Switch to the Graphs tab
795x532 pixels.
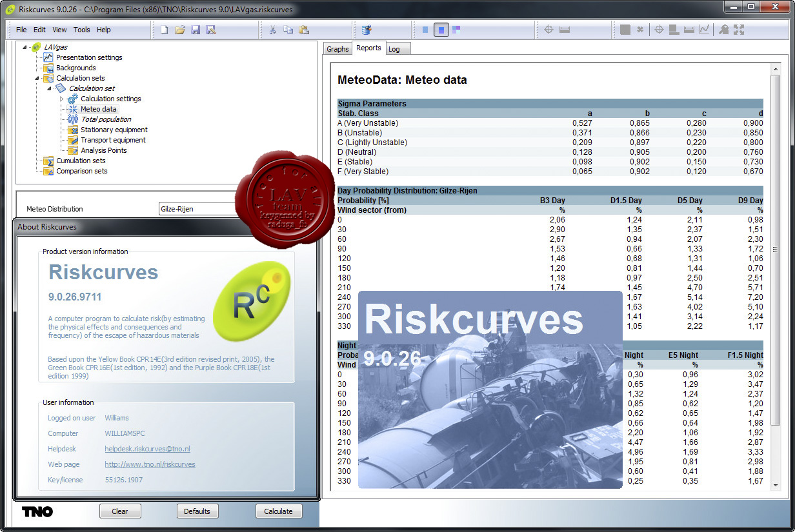pyautogui.click(x=337, y=49)
